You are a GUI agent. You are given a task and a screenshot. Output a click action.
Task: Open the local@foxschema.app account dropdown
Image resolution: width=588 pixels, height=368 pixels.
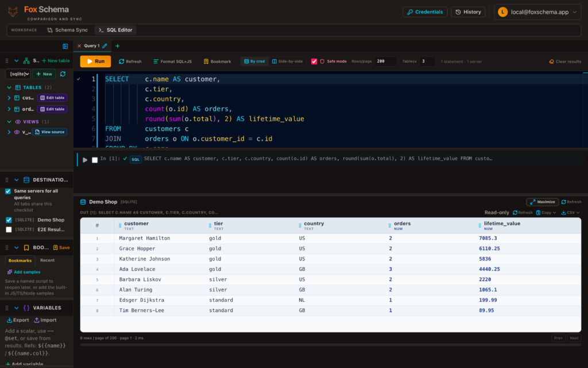pyautogui.click(x=537, y=12)
